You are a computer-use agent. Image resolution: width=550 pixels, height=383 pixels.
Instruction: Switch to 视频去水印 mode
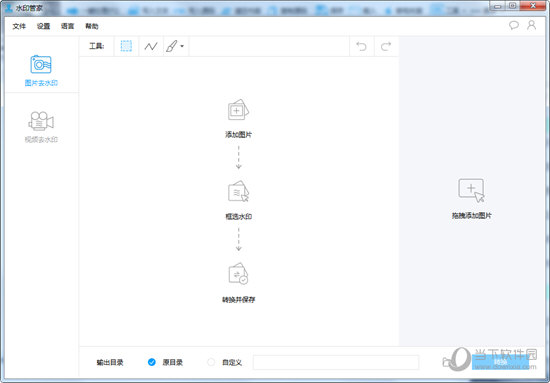[x=41, y=127]
